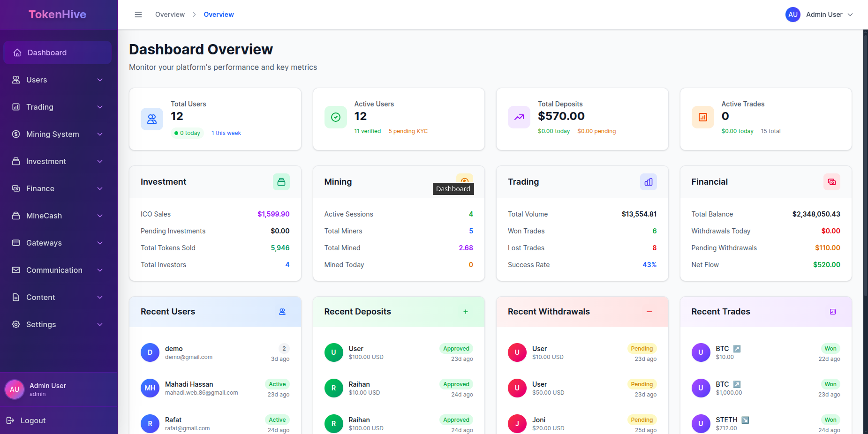This screenshot has width=868, height=434.
Task: Click the Communication envelope icon
Action: click(x=16, y=270)
